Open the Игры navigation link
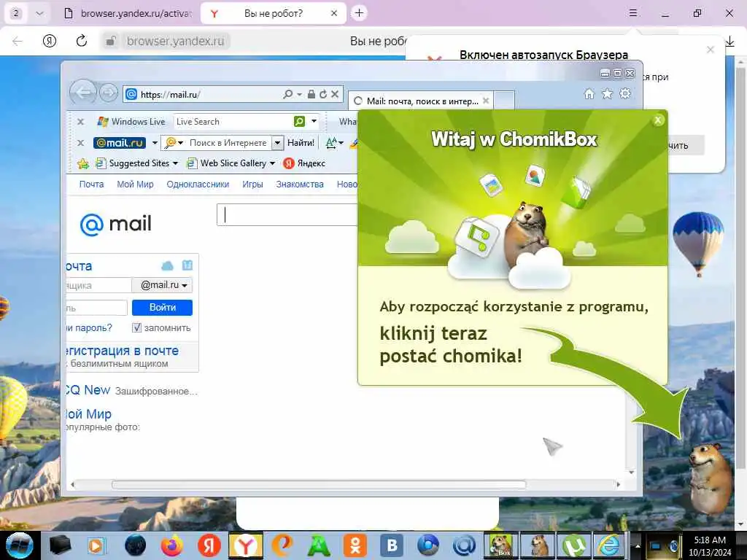The height and width of the screenshot is (560, 747). coord(252,184)
